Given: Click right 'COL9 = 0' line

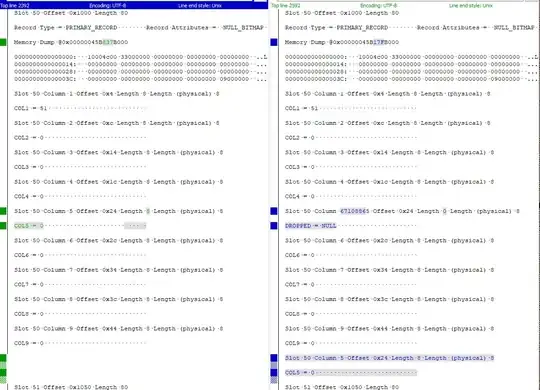Looking at the screenshot, I should point(351,343).
